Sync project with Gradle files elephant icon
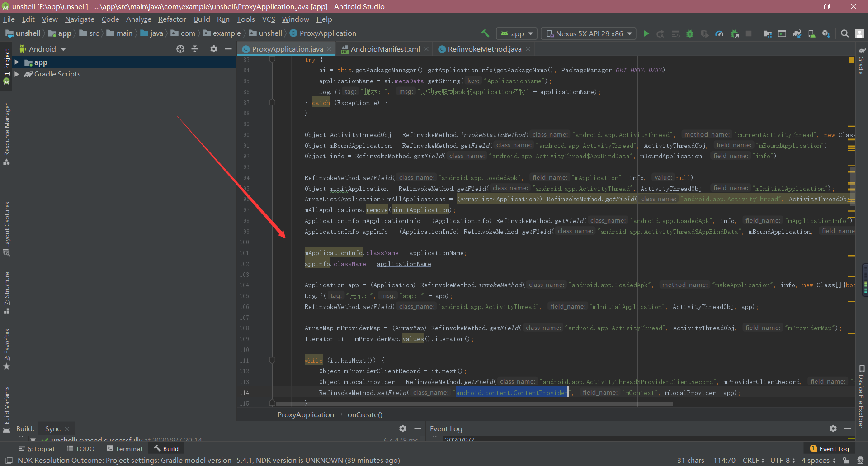The width and height of the screenshot is (868, 466). click(797, 33)
